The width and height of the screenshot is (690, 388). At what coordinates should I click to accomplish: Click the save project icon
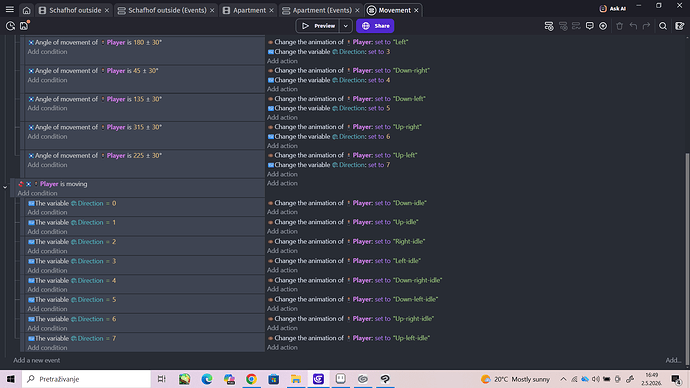point(24,26)
